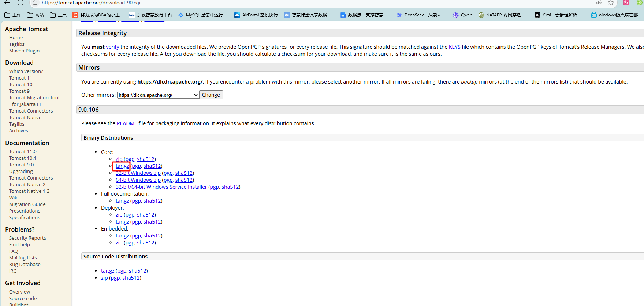Open the 智慧课堂课表数据 bookmark
The image size is (644, 306).
pyautogui.click(x=307, y=15)
